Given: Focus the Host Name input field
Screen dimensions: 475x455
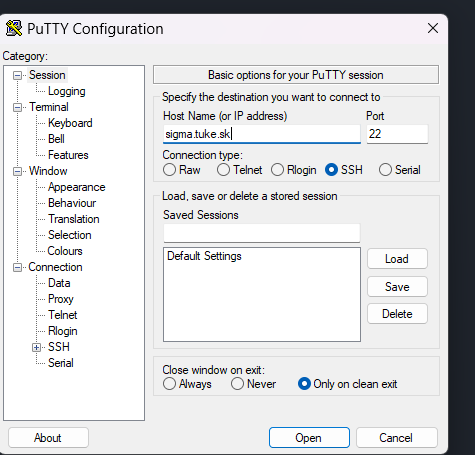Looking at the screenshot, I should pyautogui.click(x=262, y=134).
